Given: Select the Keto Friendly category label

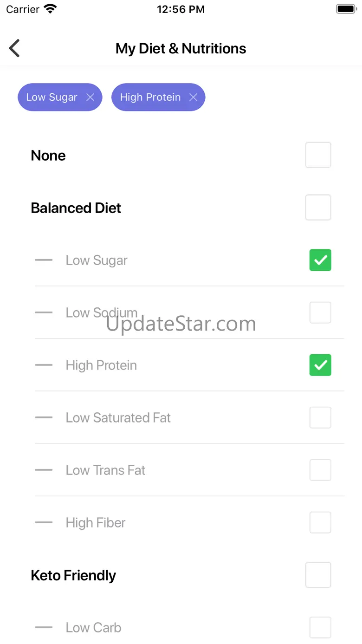Looking at the screenshot, I should click(73, 575).
